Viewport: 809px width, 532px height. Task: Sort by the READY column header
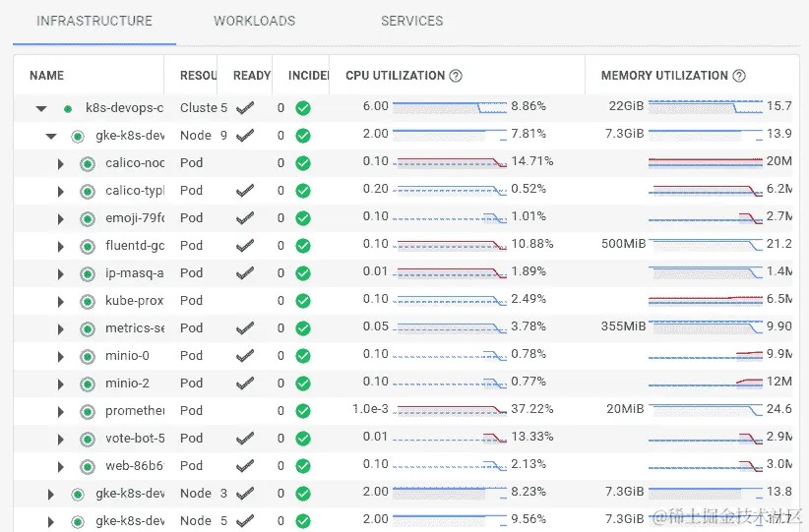tap(252, 76)
